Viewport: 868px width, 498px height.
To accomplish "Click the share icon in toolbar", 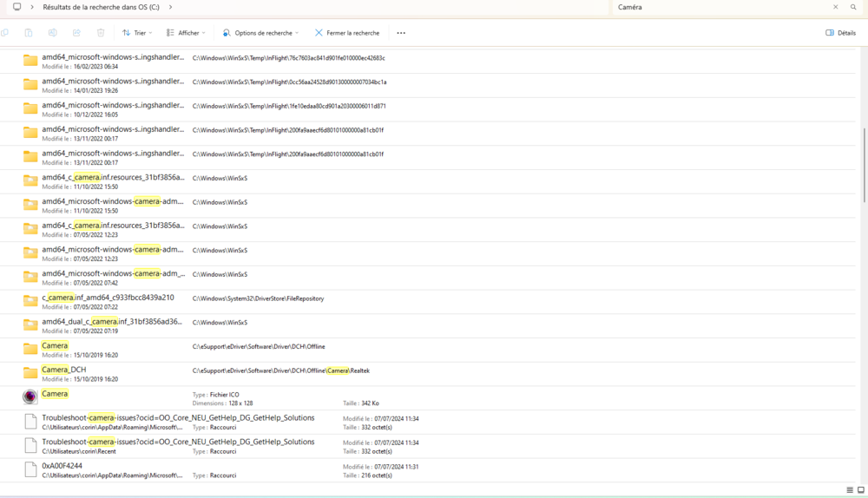I will coord(76,33).
